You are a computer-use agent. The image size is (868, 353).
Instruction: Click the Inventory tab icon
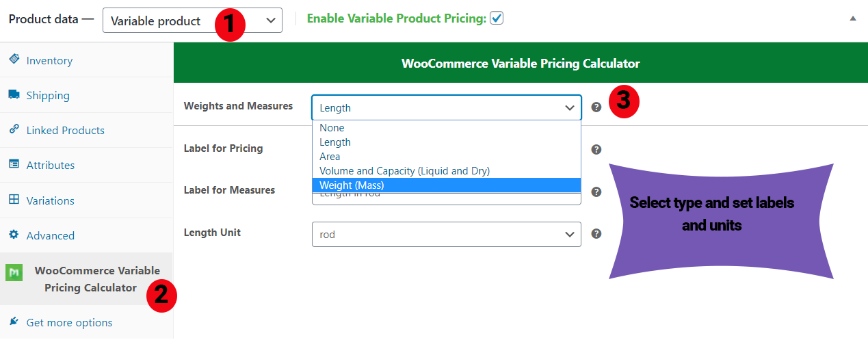click(x=14, y=60)
